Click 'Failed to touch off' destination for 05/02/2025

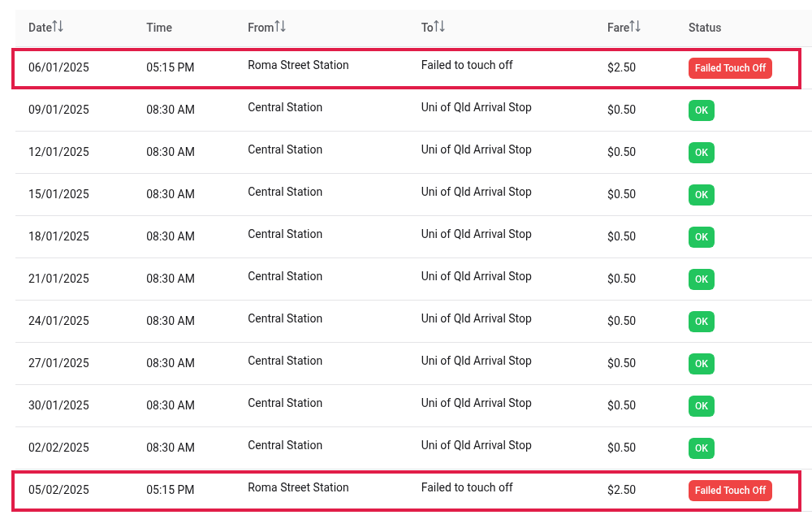467,487
